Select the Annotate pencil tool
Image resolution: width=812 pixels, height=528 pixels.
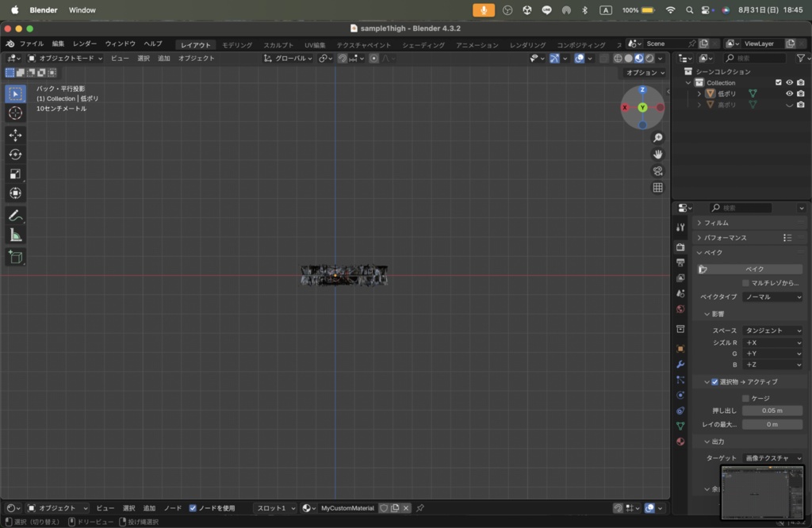pyautogui.click(x=15, y=216)
